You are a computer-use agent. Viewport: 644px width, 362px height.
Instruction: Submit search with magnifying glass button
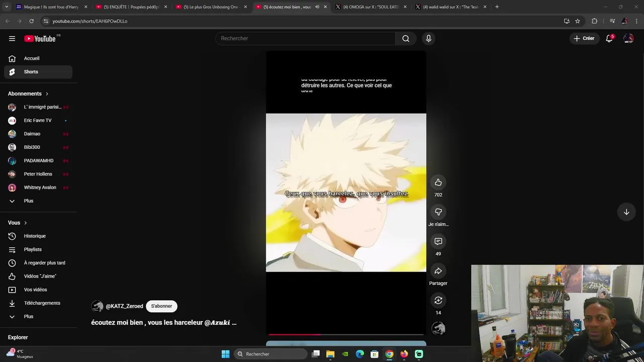406,38
